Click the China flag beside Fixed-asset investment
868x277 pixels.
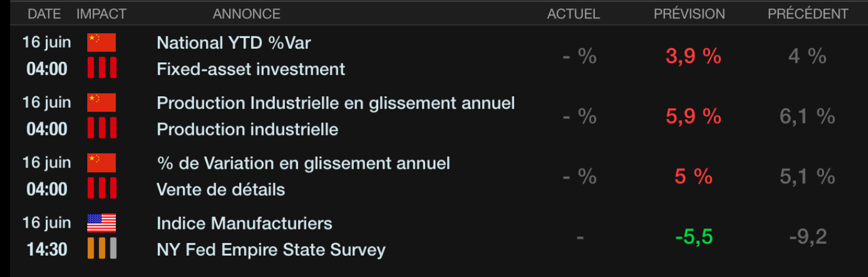pyautogui.click(x=102, y=43)
